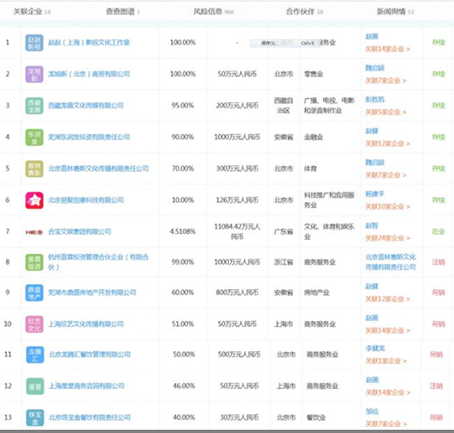This screenshot has width=454, height=433.
Task: Select the 46.00% shareholding cell
Action: click(x=184, y=386)
